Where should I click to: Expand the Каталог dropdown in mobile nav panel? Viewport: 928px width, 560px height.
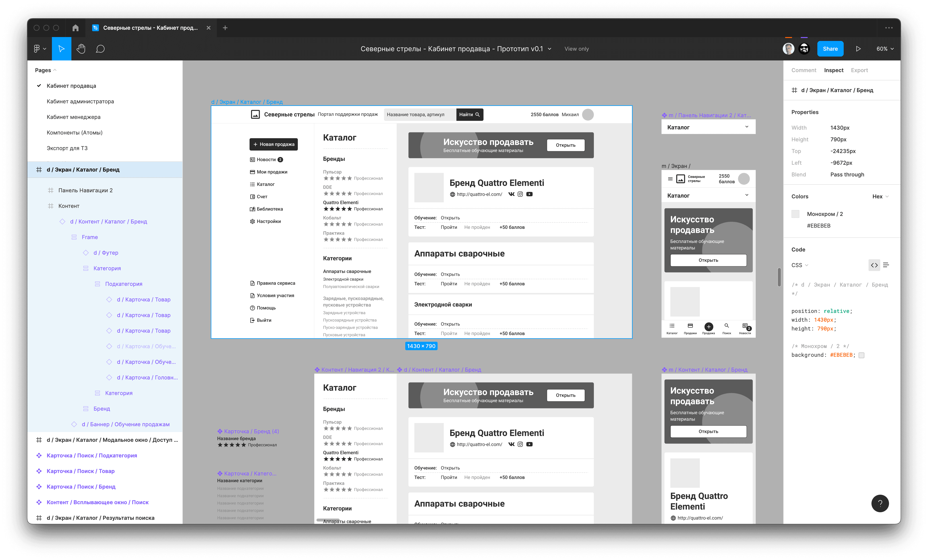pyautogui.click(x=746, y=127)
